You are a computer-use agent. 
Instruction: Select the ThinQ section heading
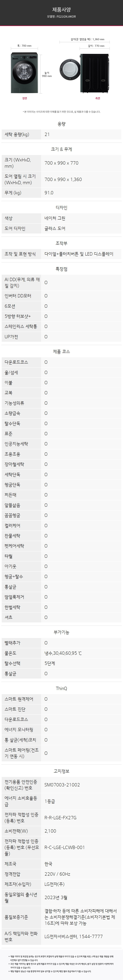point(61,689)
